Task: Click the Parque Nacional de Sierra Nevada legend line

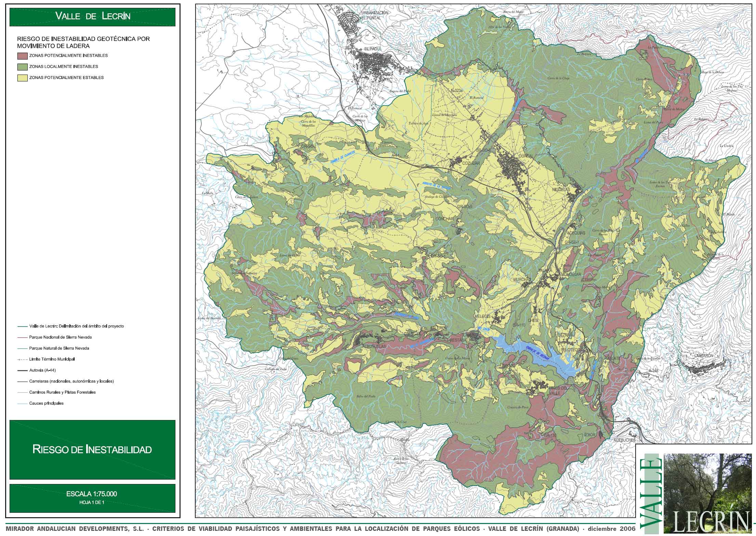Action: coord(22,337)
